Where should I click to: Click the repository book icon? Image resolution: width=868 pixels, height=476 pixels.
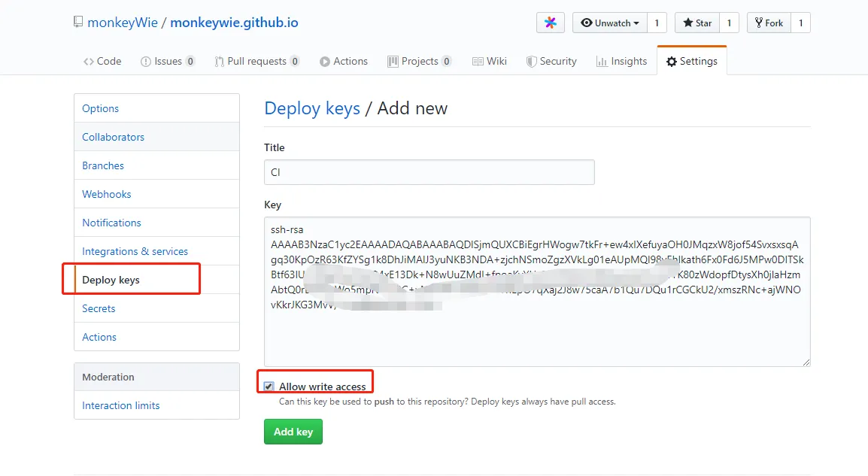point(78,23)
